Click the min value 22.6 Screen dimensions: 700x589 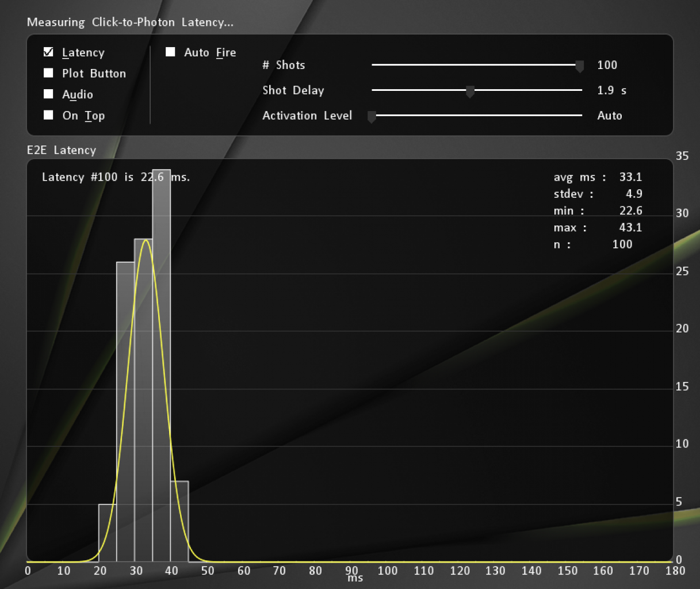630,211
